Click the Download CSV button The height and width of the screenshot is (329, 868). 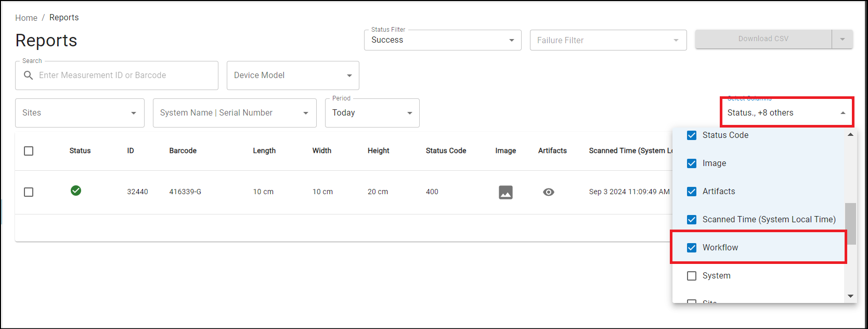tap(763, 39)
